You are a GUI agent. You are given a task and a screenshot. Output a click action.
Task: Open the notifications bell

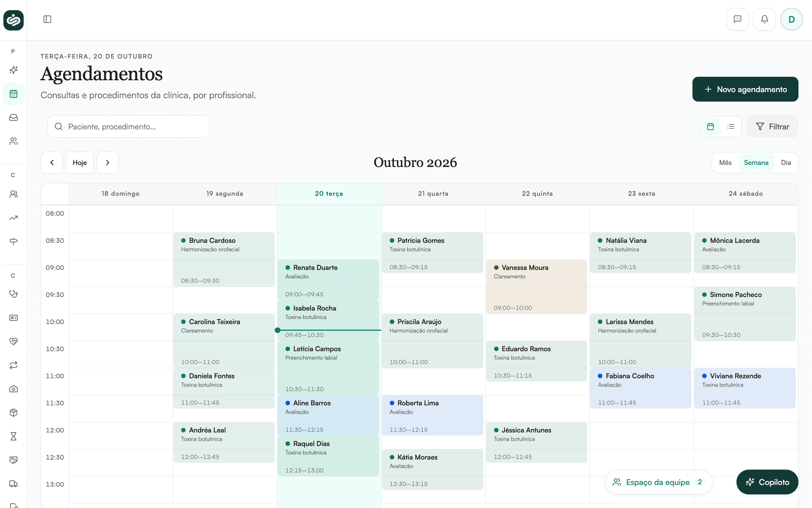pos(764,19)
